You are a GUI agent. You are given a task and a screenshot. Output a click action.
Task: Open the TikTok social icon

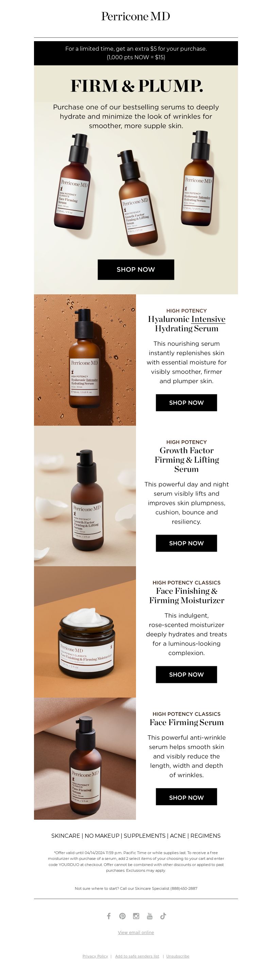point(163,916)
